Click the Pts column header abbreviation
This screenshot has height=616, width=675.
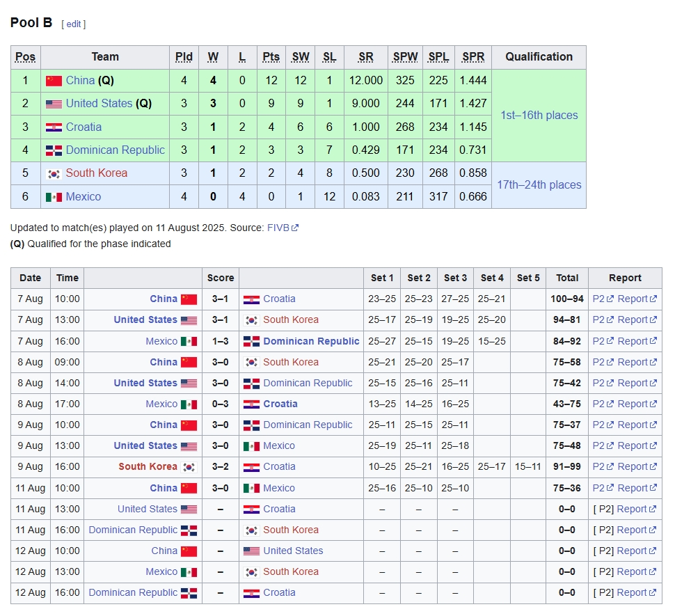[271, 57]
